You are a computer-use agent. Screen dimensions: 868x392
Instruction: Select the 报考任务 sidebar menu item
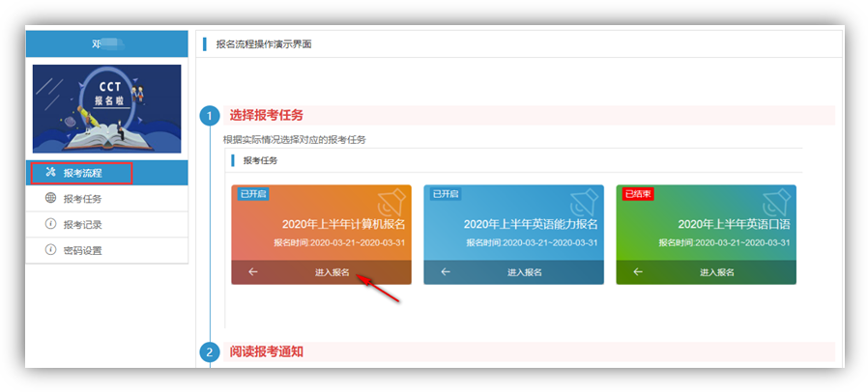pos(82,200)
